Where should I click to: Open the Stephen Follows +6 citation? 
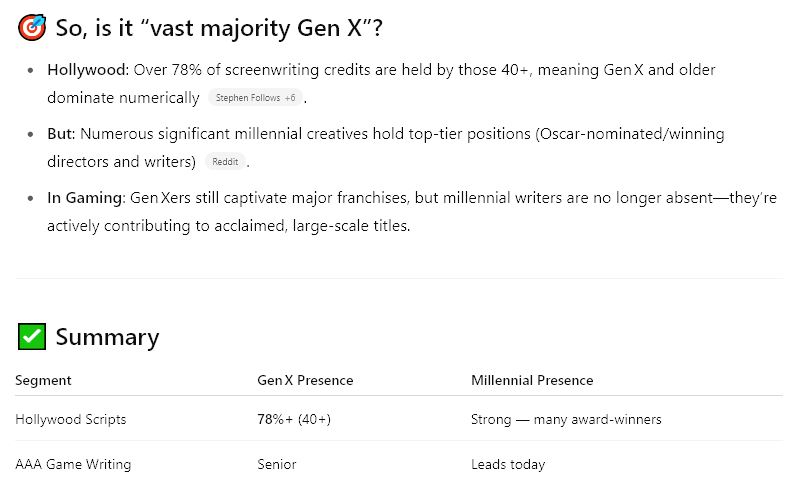point(255,98)
